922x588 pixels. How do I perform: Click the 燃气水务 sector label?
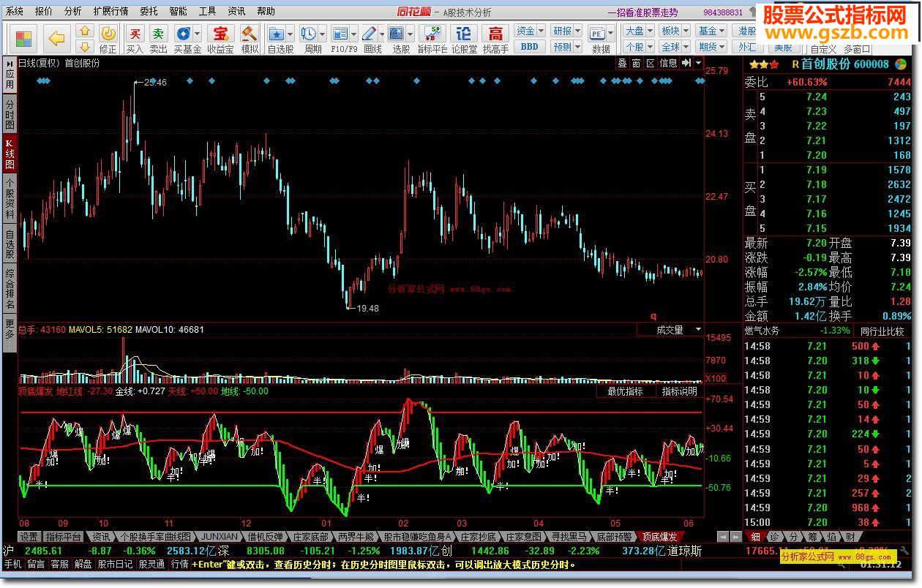(762, 331)
